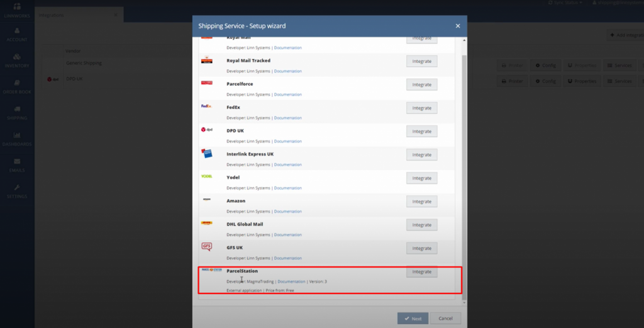The width and height of the screenshot is (644, 328).
Task: Open FedEx Documentation link
Action: click(x=288, y=118)
